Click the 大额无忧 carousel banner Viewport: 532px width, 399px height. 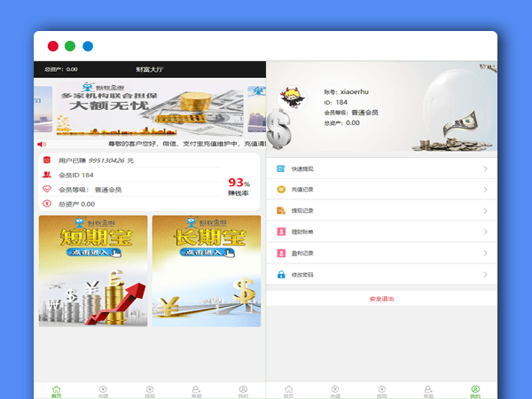click(150, 109)
